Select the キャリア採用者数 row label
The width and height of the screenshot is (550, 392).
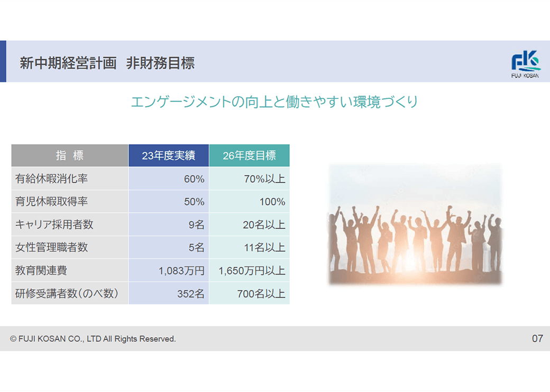tap(54, 225)
